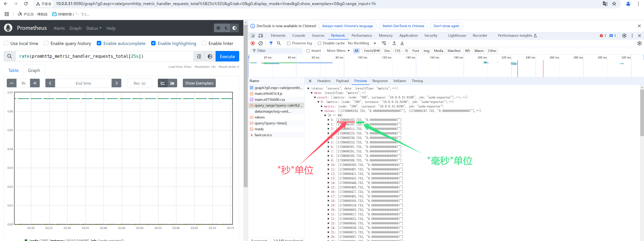Expand the metric object in preview
Screen dimensions: 644x241
point(322,106)
